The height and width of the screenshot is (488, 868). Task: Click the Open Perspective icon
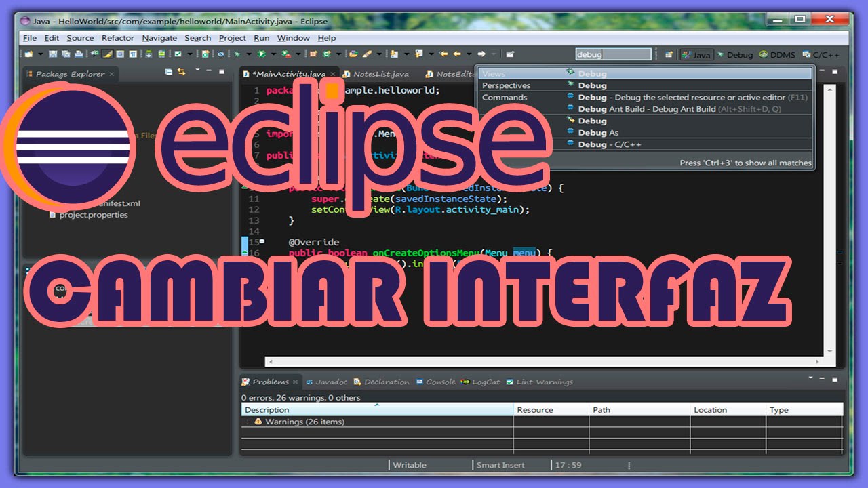(x=669, y=54)
